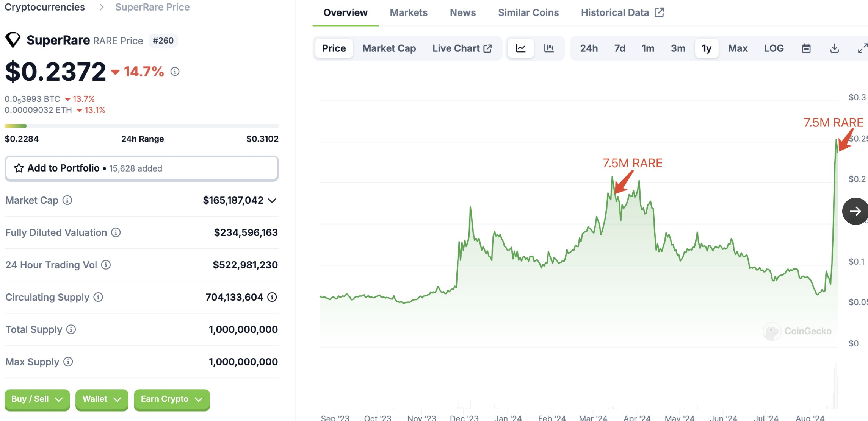868x421 pixels.
Task: Toggle LOG scale on chart
Action: (x=774, y=48)
